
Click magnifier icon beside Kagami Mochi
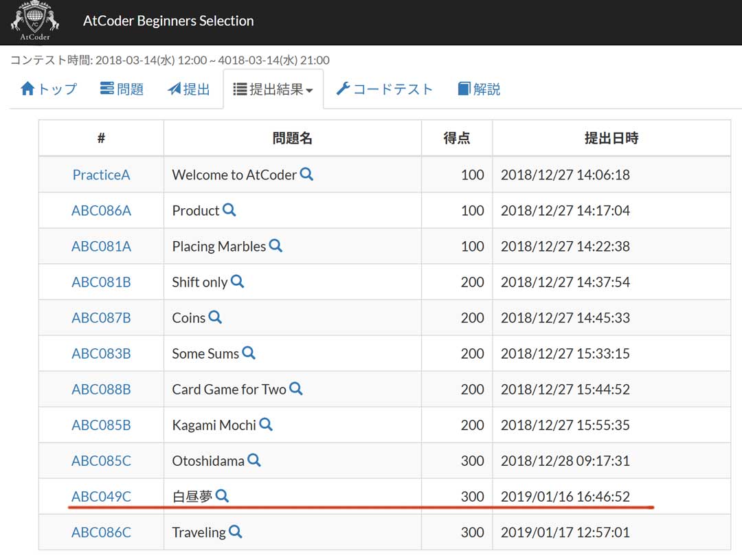point(266,425)
